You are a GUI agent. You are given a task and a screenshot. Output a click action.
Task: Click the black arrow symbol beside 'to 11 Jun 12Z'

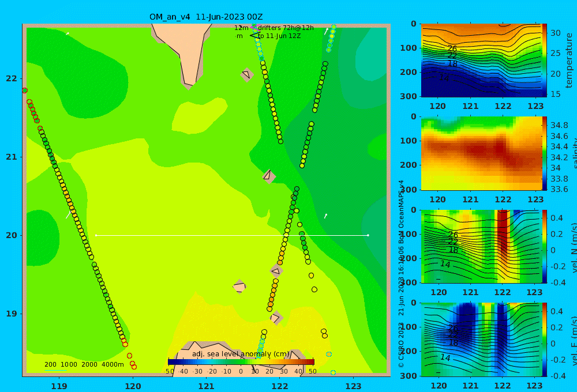click(x=254, y=36)
